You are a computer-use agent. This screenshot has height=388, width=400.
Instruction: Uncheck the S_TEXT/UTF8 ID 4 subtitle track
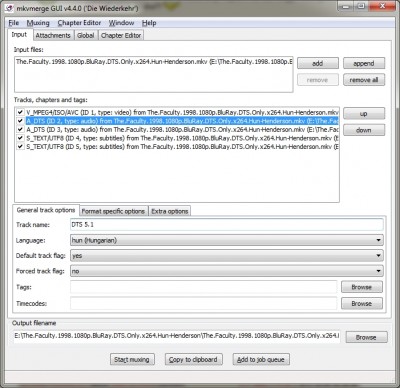tap(20, 138)
